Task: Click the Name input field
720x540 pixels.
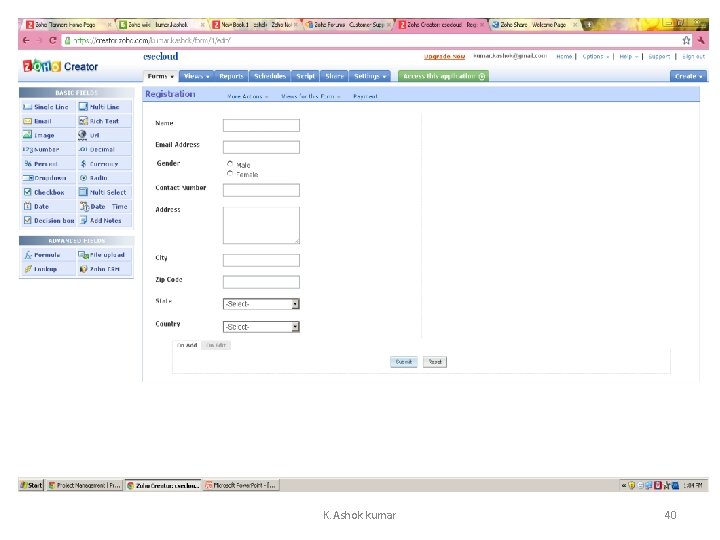Action: 261,125
